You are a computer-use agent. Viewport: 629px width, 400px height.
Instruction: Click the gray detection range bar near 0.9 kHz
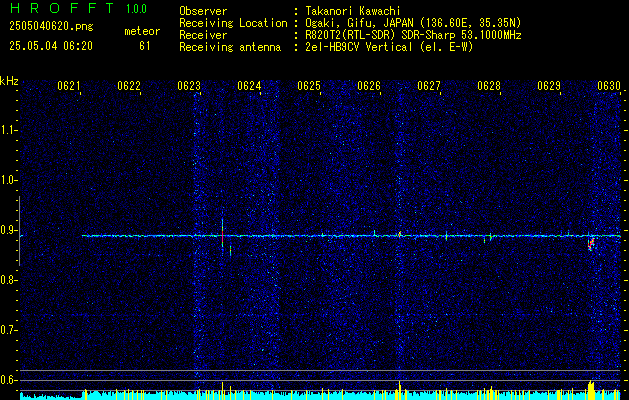[19, 231]
